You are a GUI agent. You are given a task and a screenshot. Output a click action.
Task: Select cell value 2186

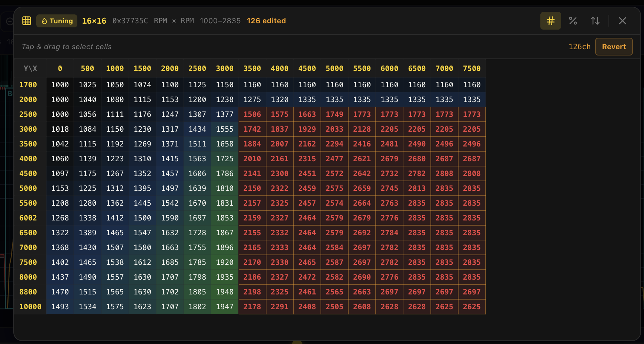coord(252,277)
